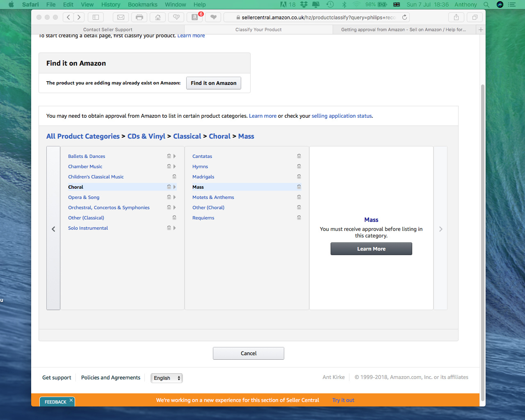525x420 pixels.
Task: Open the Home page icon in Safari
Action: (x=157, y=17)
